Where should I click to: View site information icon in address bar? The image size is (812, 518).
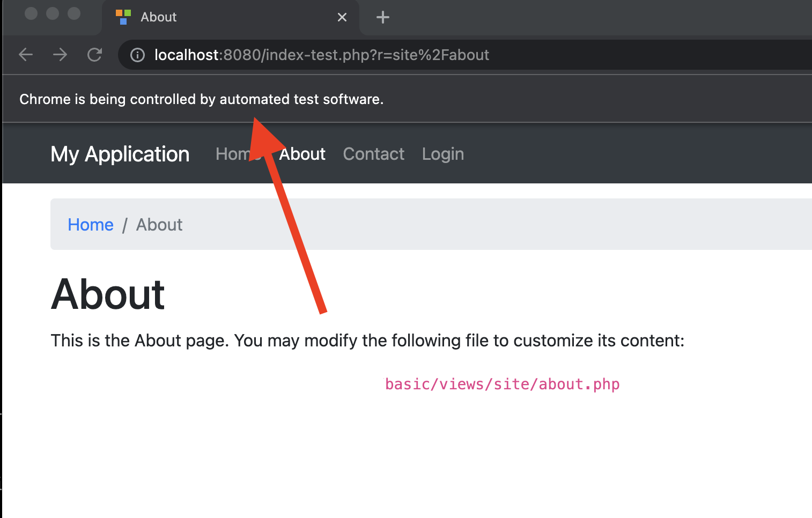(x=138, y=55)
